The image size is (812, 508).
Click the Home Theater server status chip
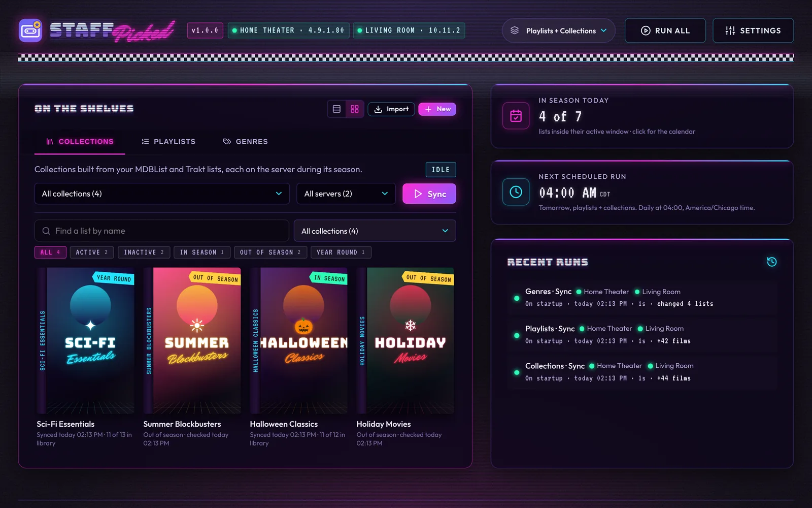click(288, 30)
